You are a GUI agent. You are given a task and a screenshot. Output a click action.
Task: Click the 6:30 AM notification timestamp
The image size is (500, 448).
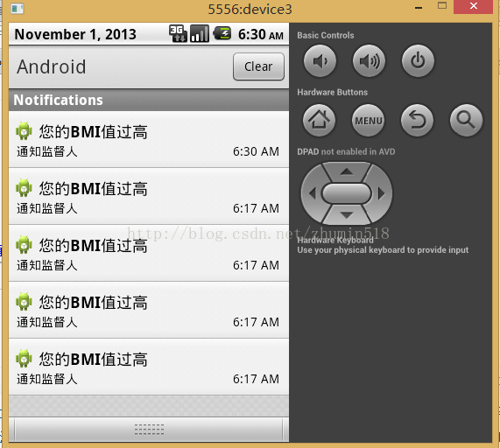click(256, 151)
